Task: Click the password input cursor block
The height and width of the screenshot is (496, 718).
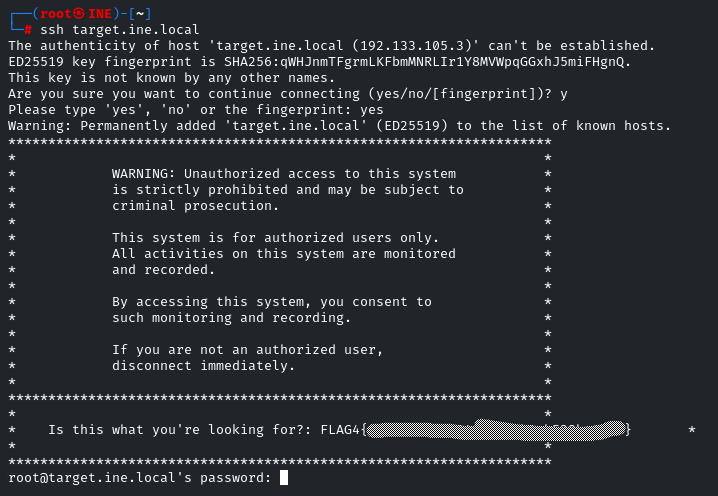Action: point(284,478)
